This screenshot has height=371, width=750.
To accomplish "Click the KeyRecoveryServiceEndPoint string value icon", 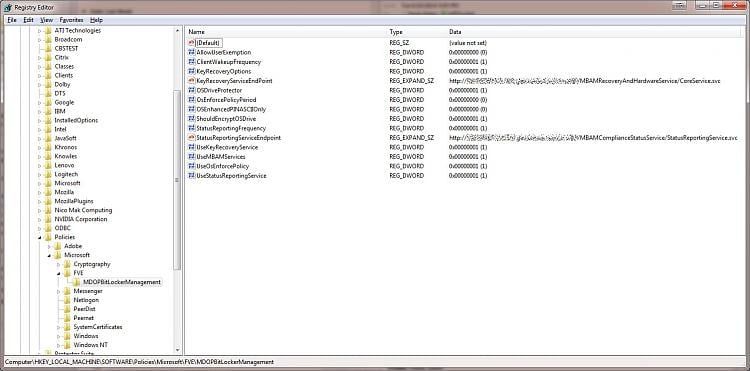I will [192, 81].
